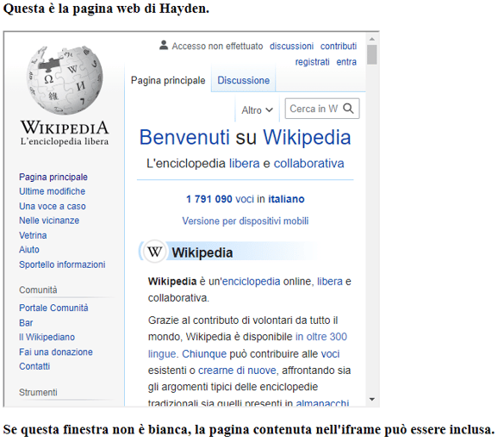The height and width of the screenshot is (442, 504).
Task: Open the Contatti link
Action: [x=34, y=366]
